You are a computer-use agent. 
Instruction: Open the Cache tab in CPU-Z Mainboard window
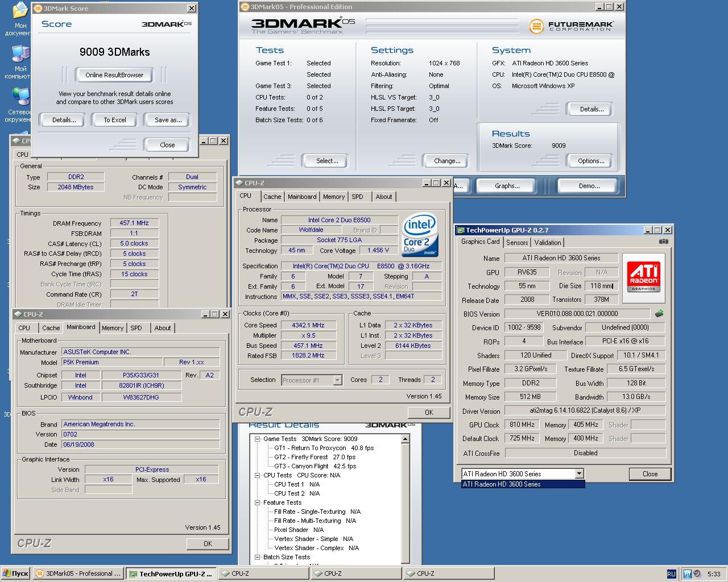(51, 328)
